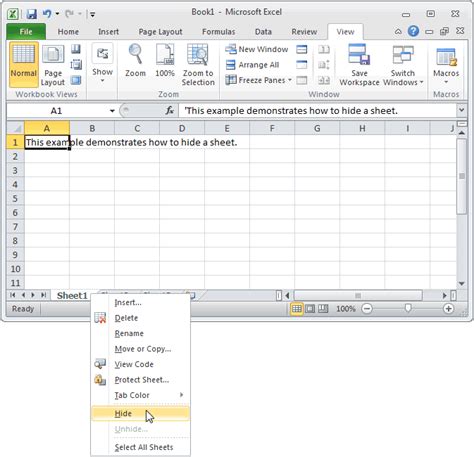Viewport: 474px width, 457px height.
Task: Choose Protect Sheet... from the context menu
Action: (140, 380)
